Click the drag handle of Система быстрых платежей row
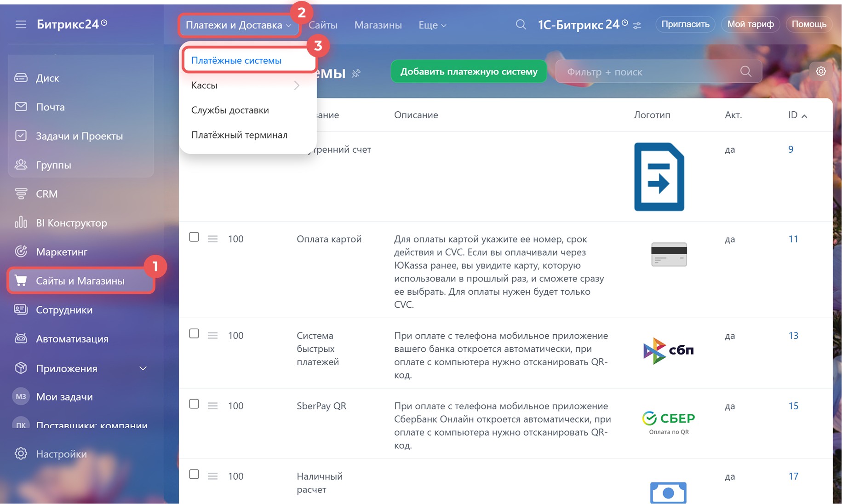 (x=212, y=335)
